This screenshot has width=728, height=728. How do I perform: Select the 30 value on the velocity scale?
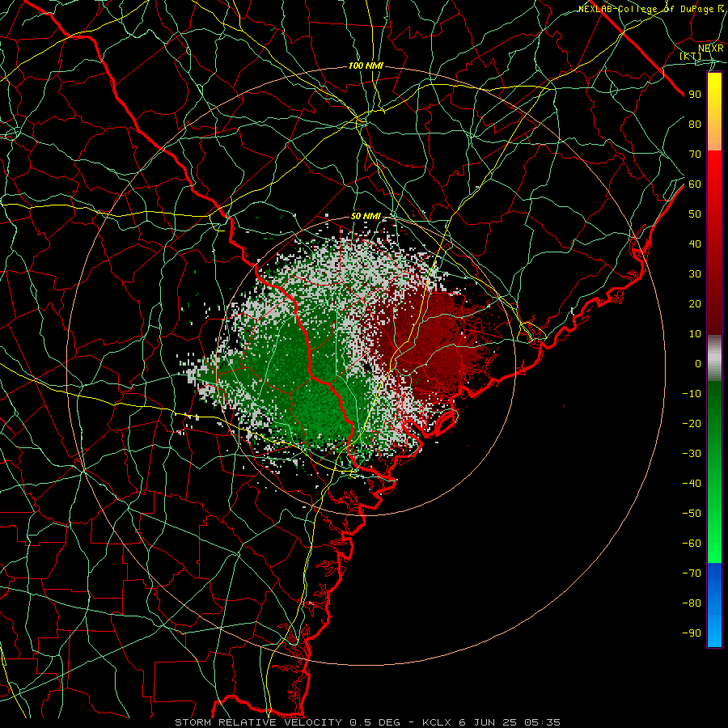click(x=695, y=274)
